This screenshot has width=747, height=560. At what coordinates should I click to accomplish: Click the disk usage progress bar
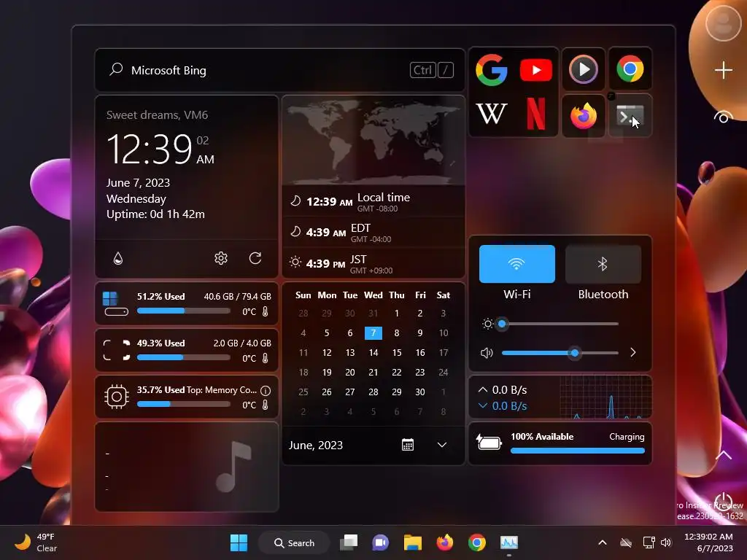183,311
